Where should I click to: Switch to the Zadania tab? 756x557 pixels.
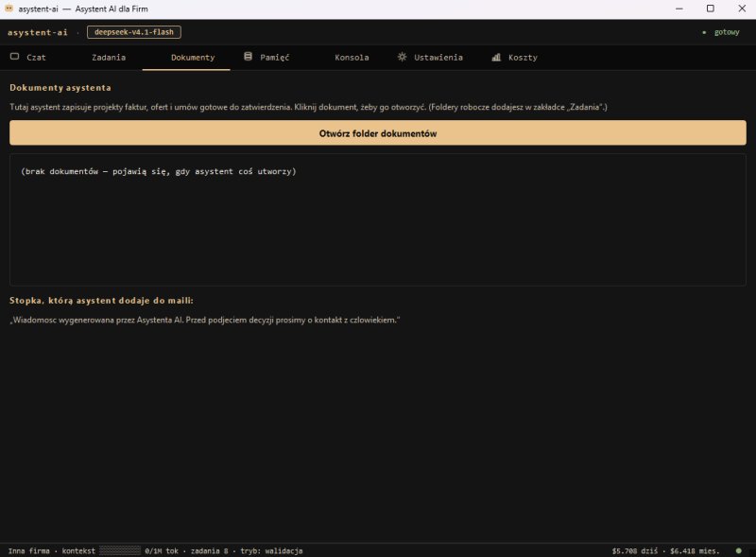(x=109, y=58)
